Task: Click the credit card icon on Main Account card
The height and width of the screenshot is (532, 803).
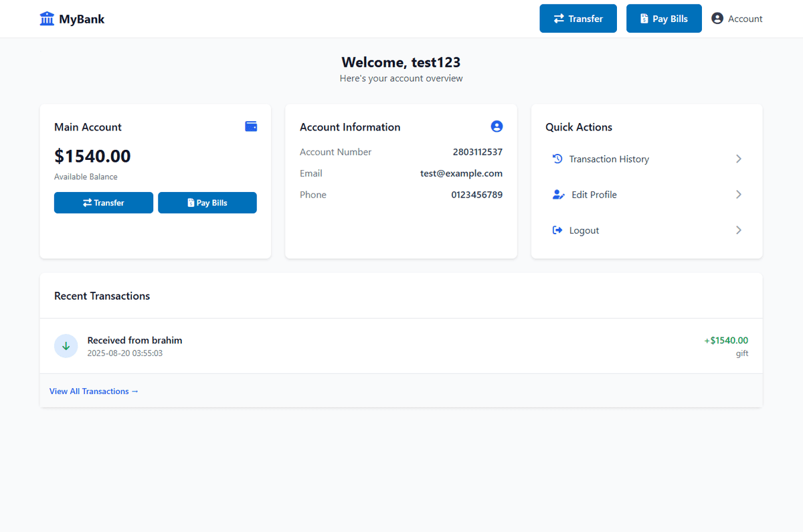Action: [250, 126]
